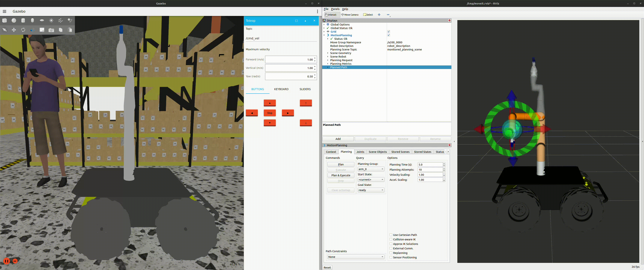Insert a box shape in Gazebo
This screenshot has height=270, width=644.
[x=4, y=21]
